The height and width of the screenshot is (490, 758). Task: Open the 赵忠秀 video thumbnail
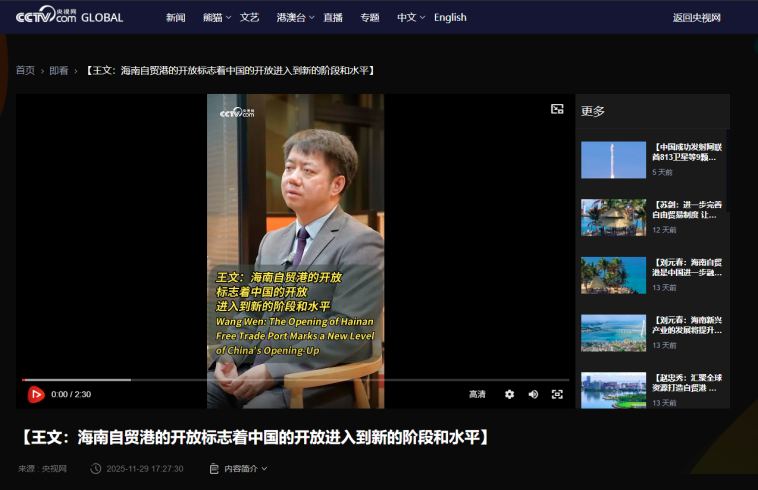click(x=613, y=390)
